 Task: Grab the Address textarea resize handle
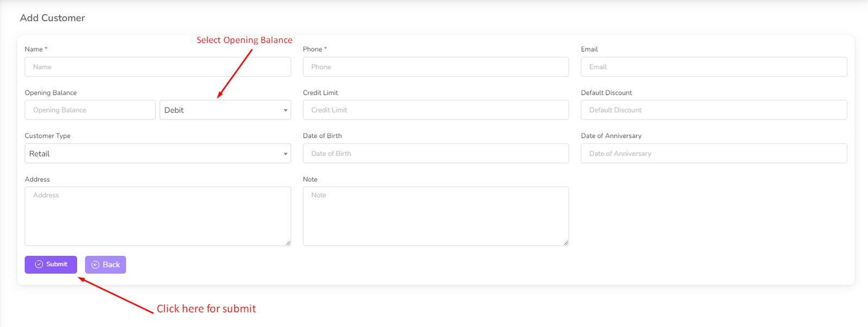288,243
